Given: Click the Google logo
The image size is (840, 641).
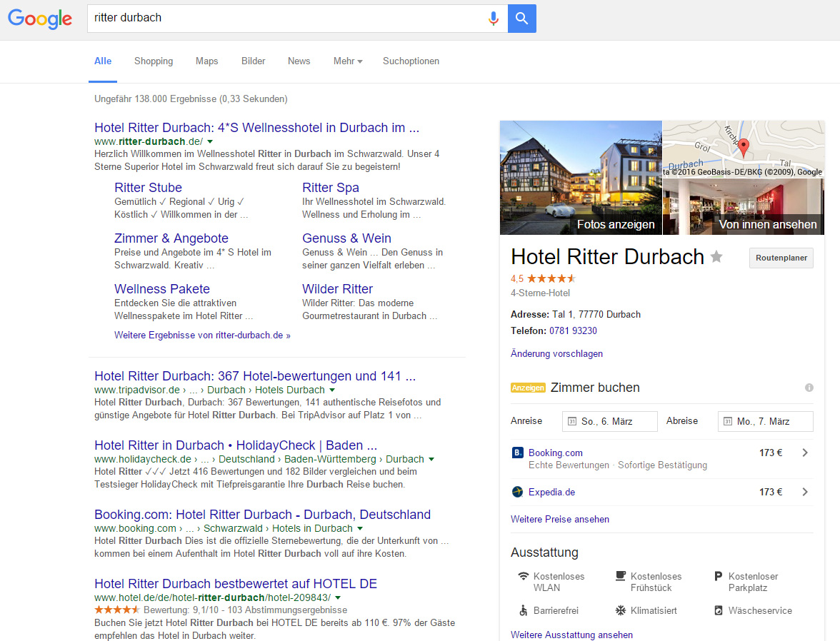Looking at the screenshot, I should (40, 19).
